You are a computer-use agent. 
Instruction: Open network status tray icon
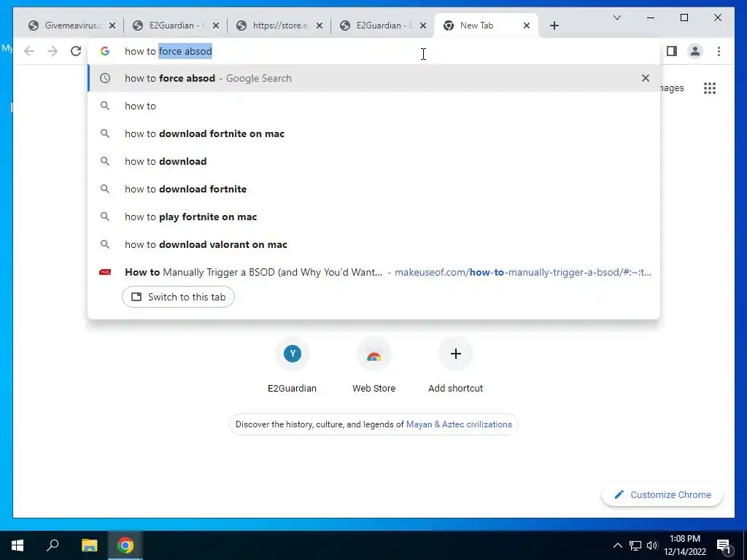tap(635, 545)
